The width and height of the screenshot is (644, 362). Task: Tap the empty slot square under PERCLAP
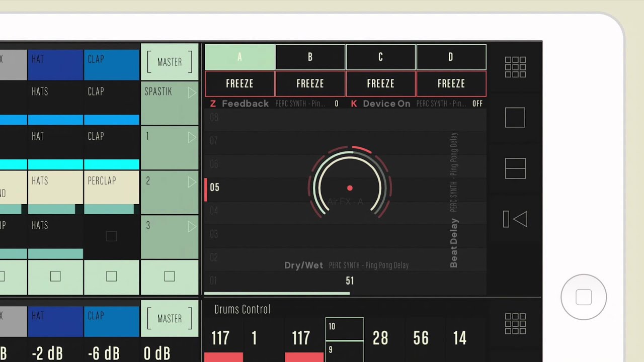(111, 236)
